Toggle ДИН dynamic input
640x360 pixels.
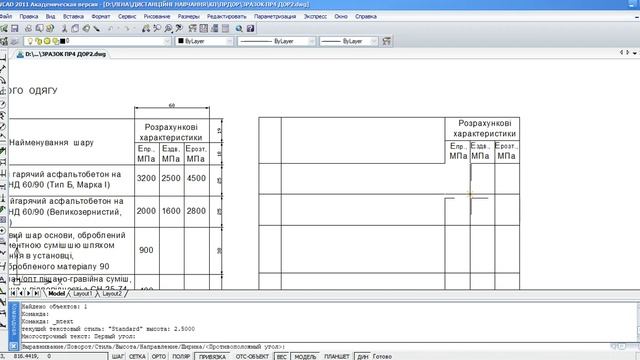362,356
